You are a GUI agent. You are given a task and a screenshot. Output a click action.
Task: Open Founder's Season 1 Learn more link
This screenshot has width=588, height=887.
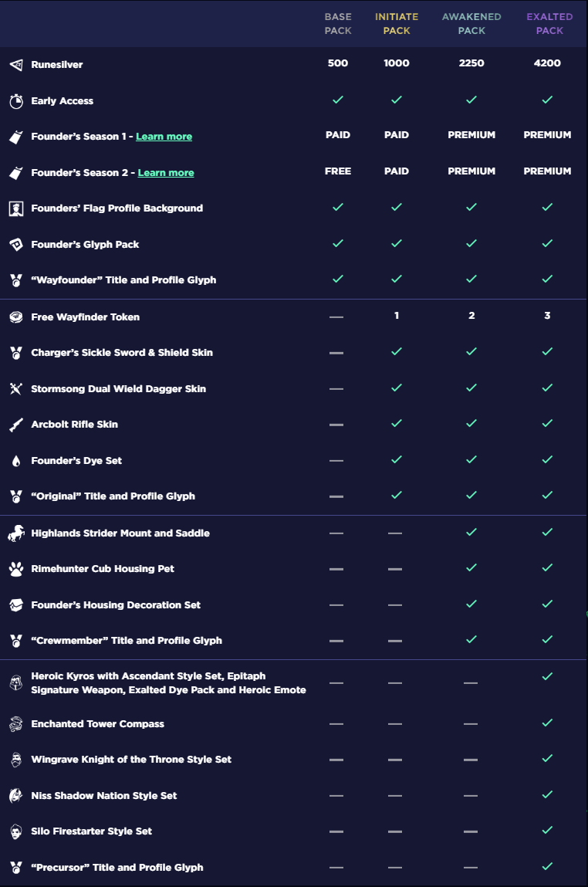[164, 137]
